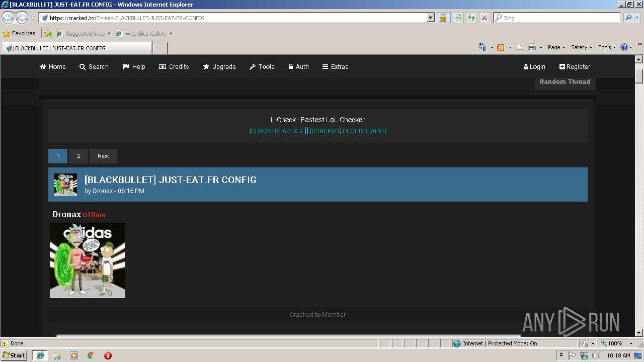
Task: Open the Credits page
Action: point(174,66)
